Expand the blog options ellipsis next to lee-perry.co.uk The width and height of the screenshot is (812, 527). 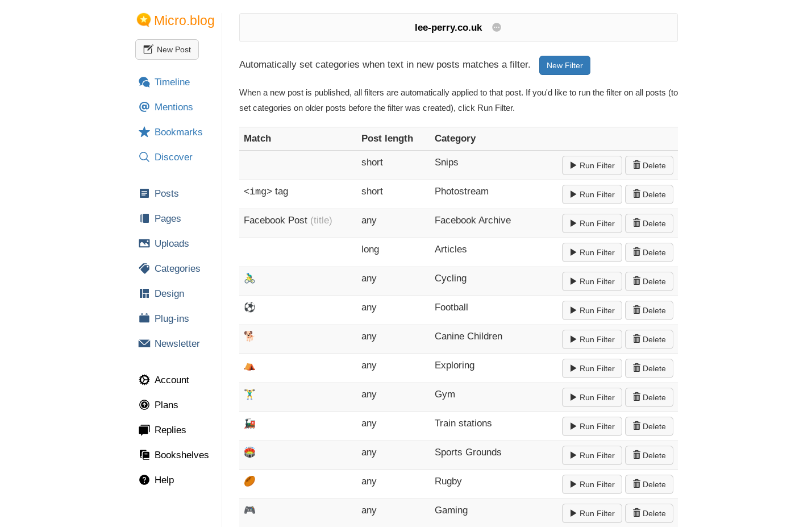pyautogui.click(x=497, y=27)
